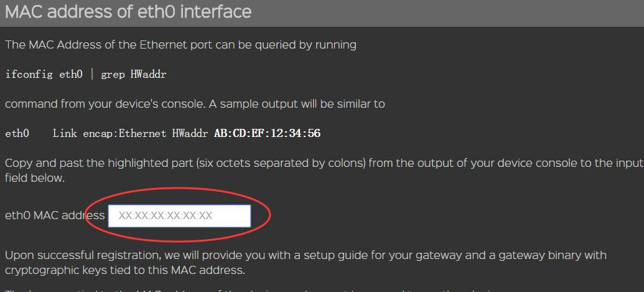Image resolution: width=644 pixels, height=292 pixels.
Task: Click the "eth0" word in the sample output
Action: tap(17, 133)
